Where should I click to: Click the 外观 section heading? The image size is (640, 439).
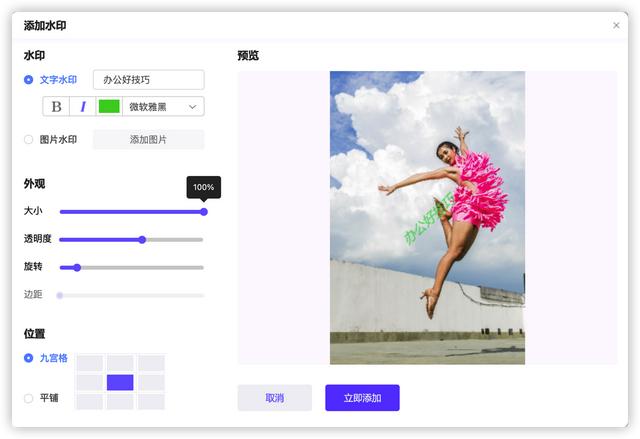click(x=34, y=184)
